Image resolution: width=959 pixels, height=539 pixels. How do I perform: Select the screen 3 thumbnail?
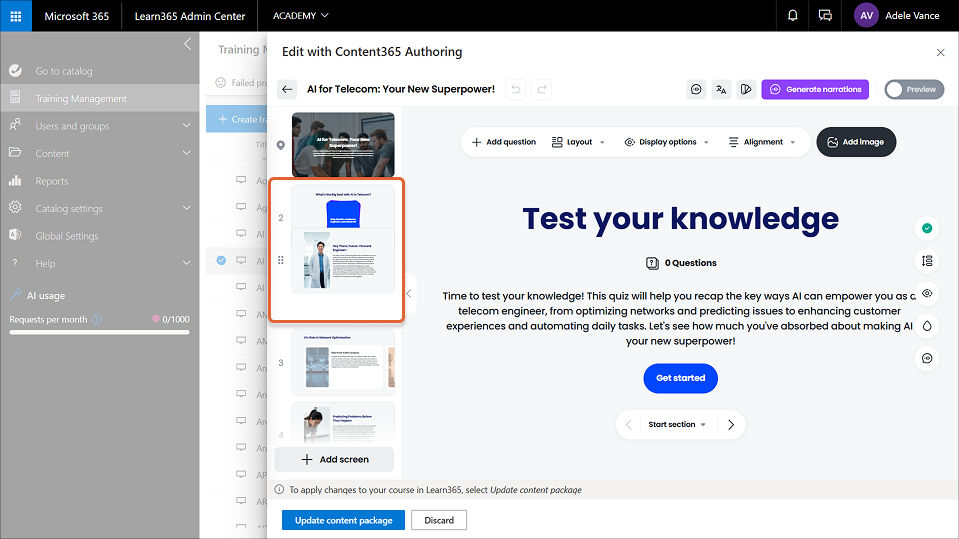tap(342, 362)
